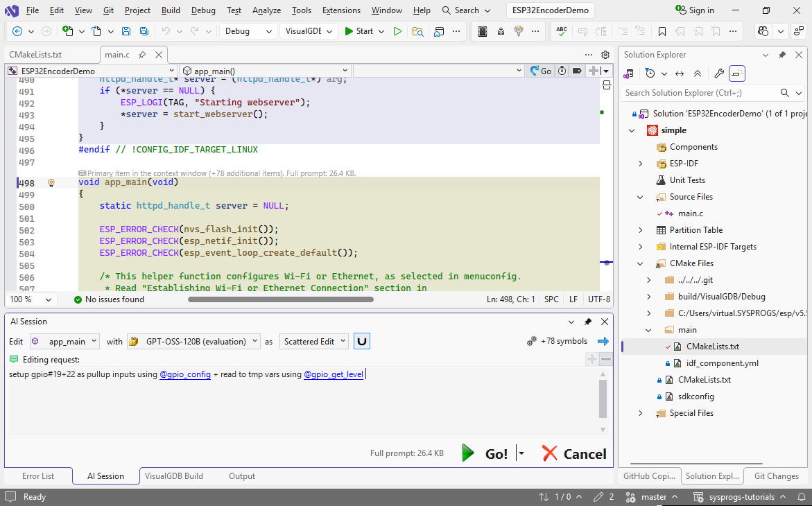Switch to the VisualGDB Build tab
The width and height of the screenshot is (812, 506).
click(x=174, y=476)
